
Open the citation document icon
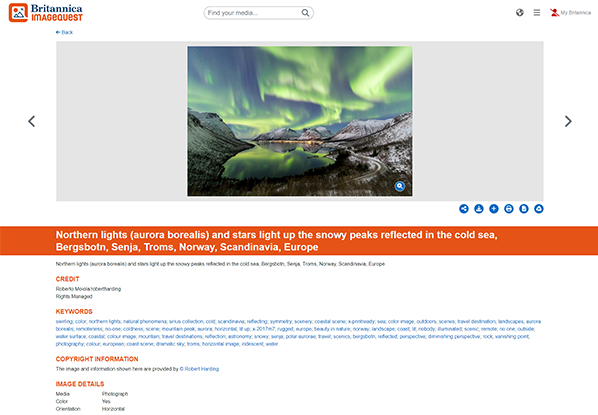pyautogui.click(x=524, y=209)
